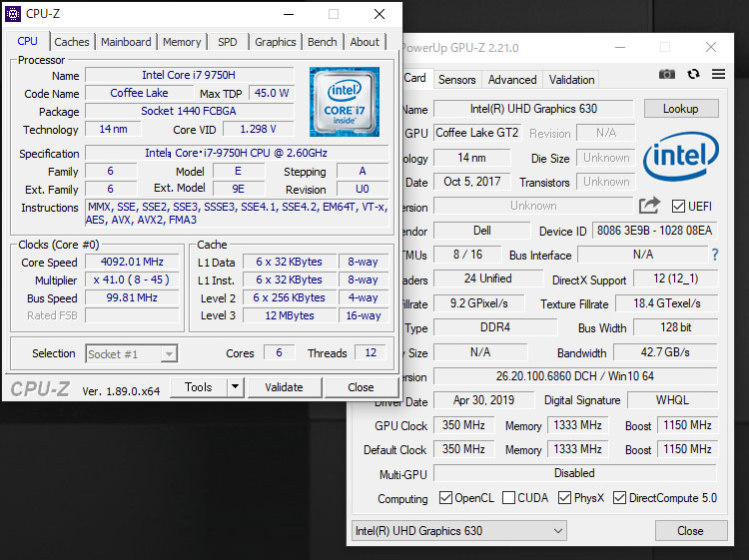The image size is (749, 560).
Task: Click the Bandwidth value 42.7 GB/s
Action: click(665, 352)
